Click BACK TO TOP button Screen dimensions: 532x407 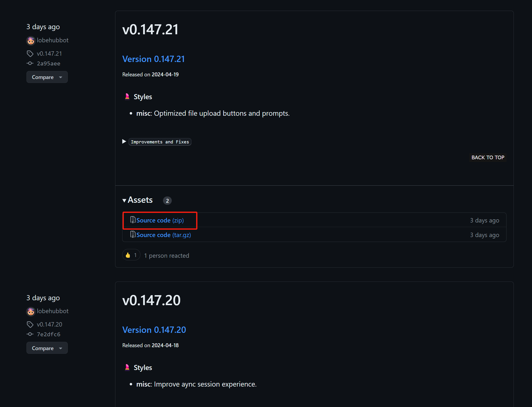488,157
